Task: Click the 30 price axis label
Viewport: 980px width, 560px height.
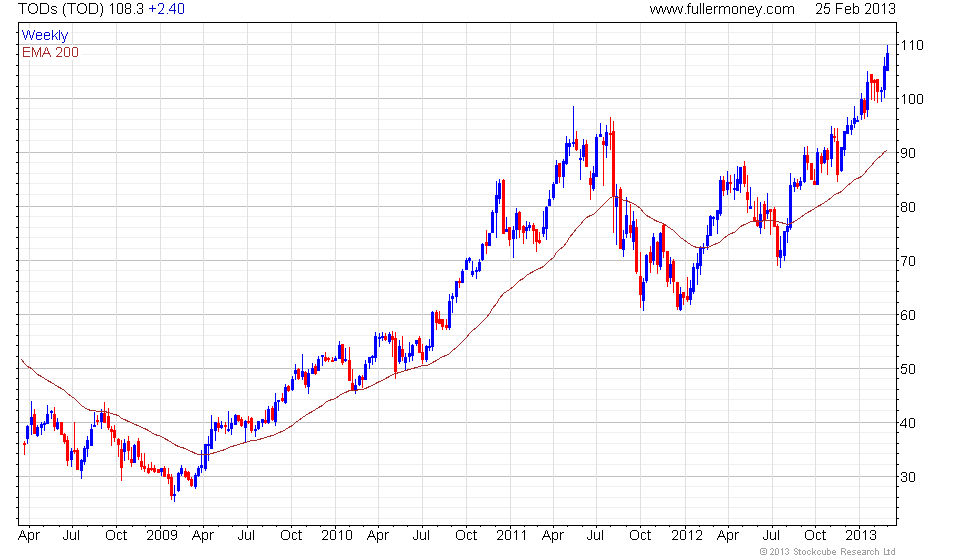Action: (908, 477)
